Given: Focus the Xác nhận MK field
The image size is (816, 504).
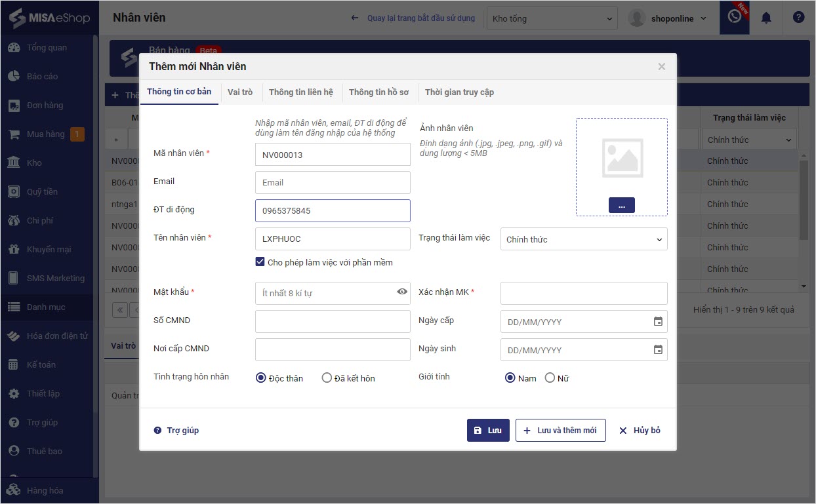Looking at the screenshot, I should 584,293.
